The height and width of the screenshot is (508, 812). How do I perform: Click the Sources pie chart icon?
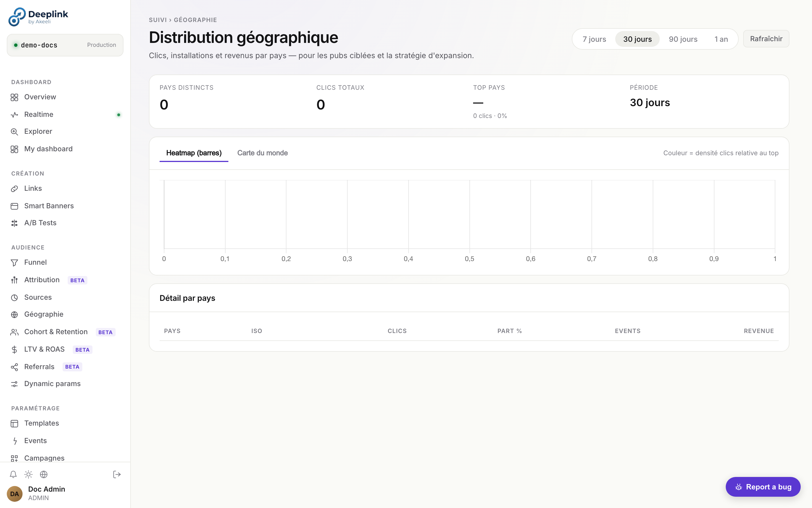pos(14,298)
